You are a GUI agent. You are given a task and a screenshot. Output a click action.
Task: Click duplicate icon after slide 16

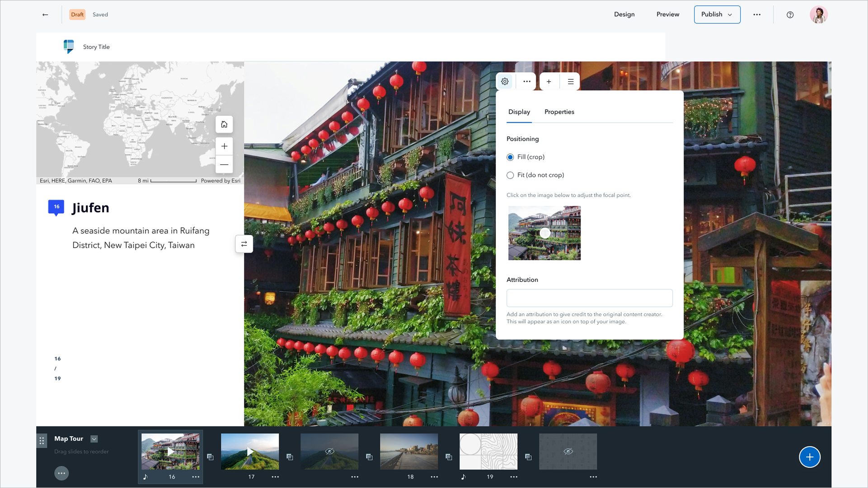210,457
